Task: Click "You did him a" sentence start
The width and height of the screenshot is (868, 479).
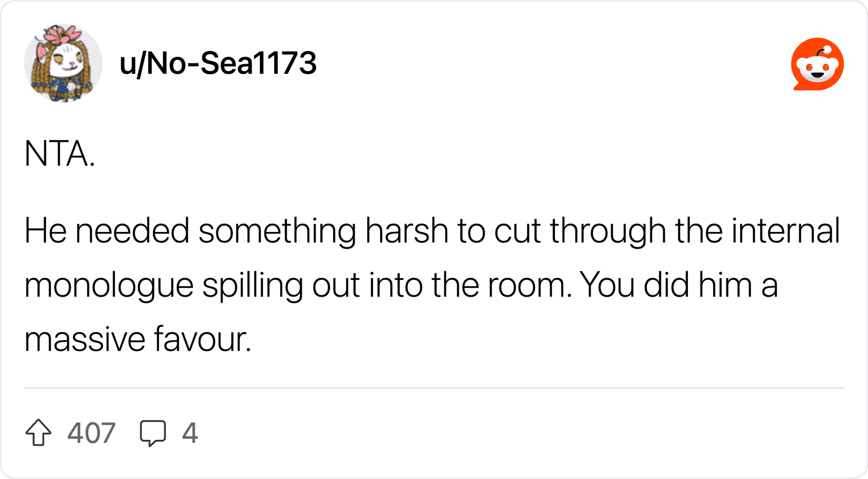Action: click(679, 285)
